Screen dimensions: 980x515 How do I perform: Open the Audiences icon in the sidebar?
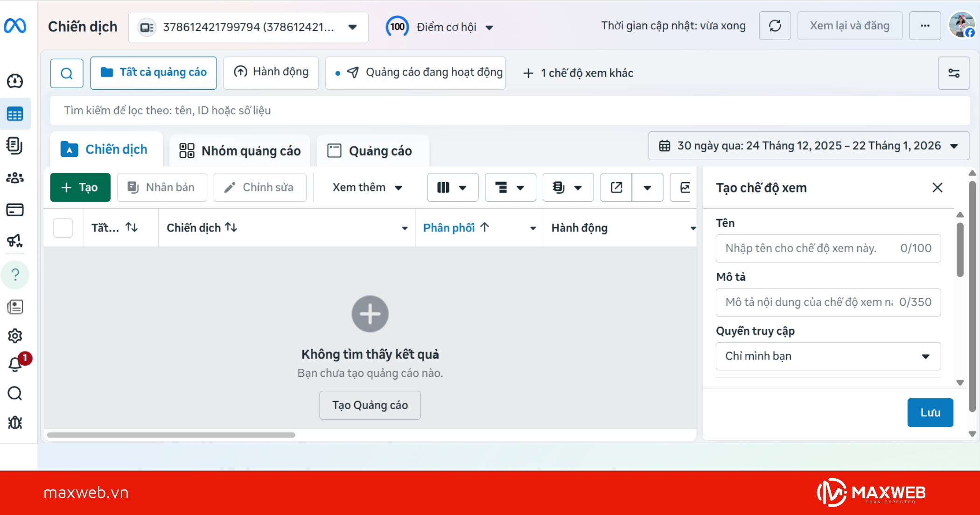click(16, 178)
